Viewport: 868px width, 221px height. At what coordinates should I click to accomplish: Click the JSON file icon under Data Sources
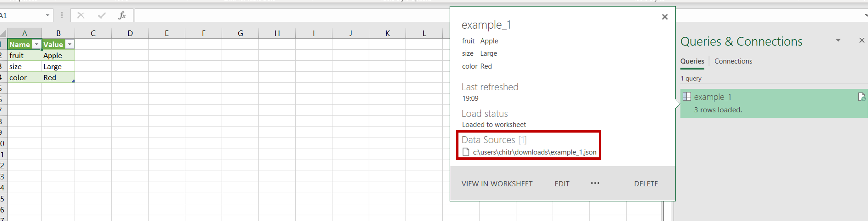click(x=466, y=152)
